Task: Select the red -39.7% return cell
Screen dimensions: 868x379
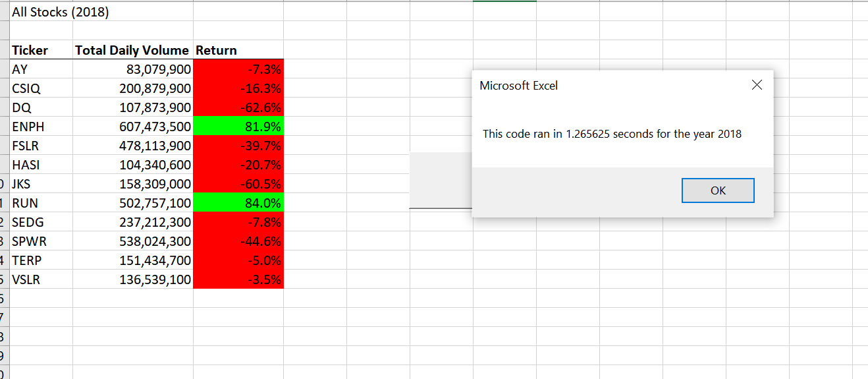Action: (238, 146)
